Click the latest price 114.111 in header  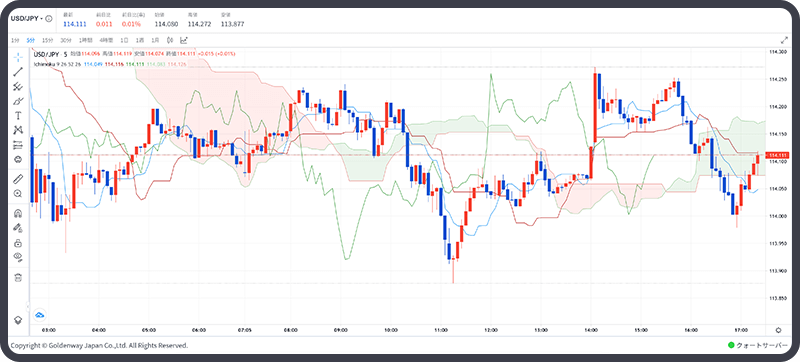pos(74,24)
